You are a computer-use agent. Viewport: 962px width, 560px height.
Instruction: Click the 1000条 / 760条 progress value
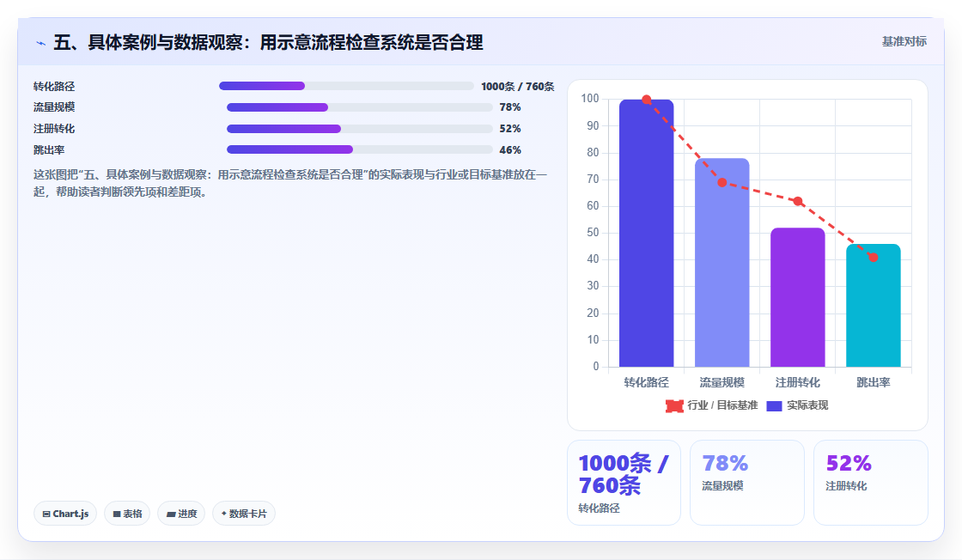[x=517, y=87]
